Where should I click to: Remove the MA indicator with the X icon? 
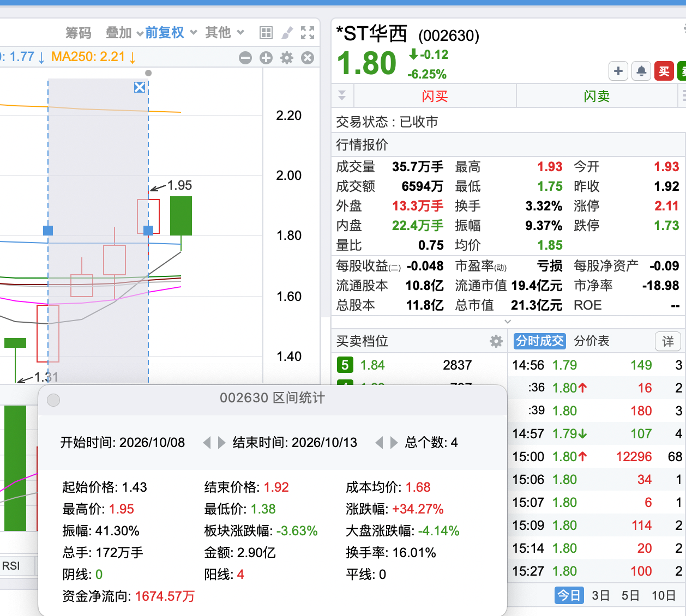pos(308,58)
